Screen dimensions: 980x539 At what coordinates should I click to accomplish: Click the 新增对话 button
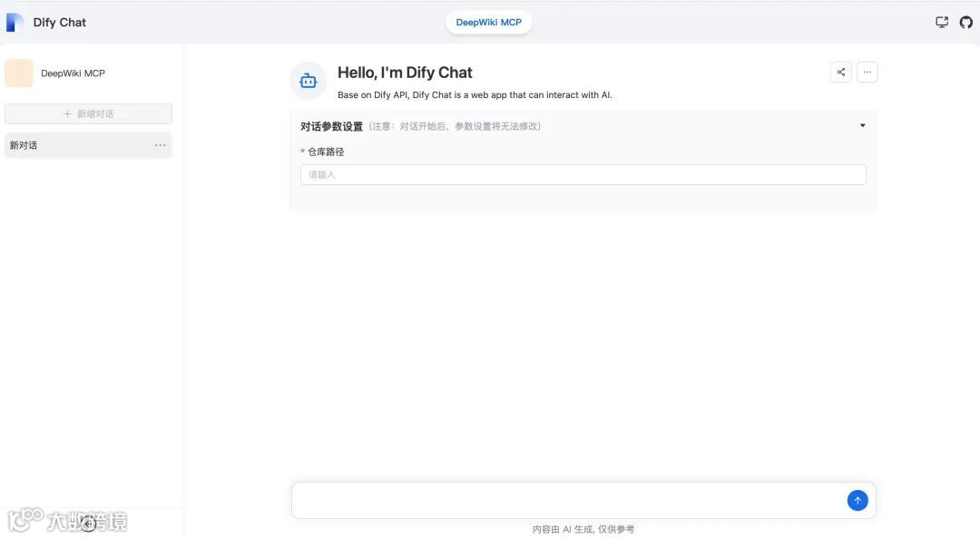point(88,113)
